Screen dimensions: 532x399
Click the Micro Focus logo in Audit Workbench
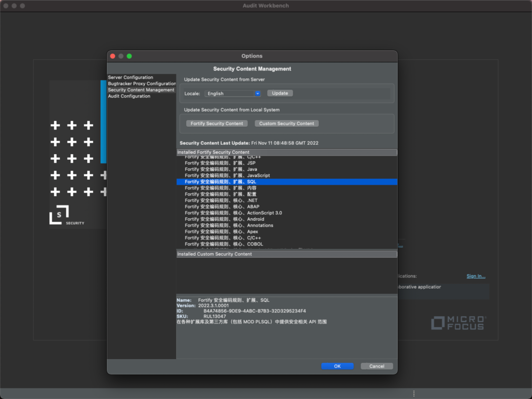[459, 323]
